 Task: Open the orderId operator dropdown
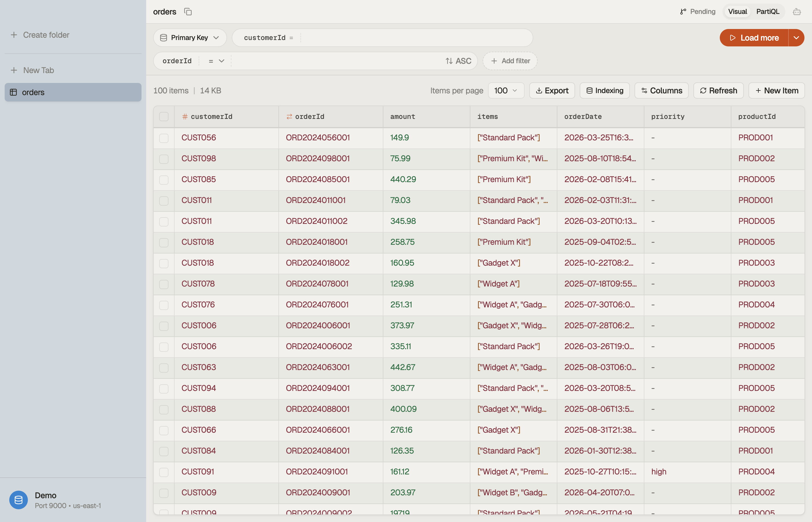(x=216, y=61)
